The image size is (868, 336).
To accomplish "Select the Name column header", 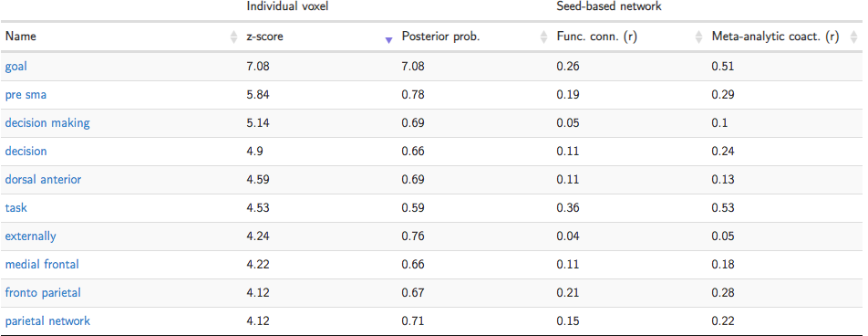I will (x=20, y=37).
